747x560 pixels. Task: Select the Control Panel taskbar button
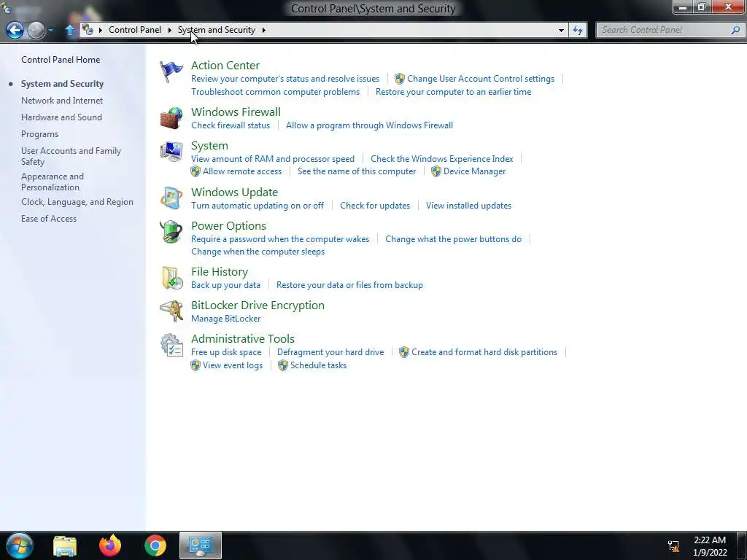[x=201, y=545]
